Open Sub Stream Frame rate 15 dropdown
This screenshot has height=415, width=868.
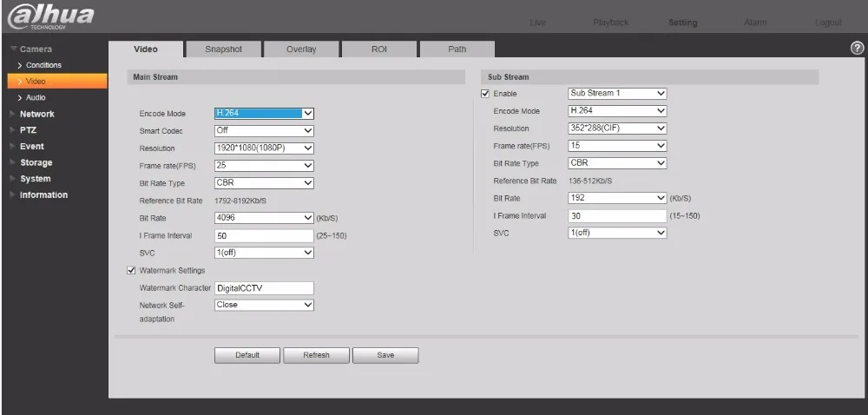pos(617,146)
